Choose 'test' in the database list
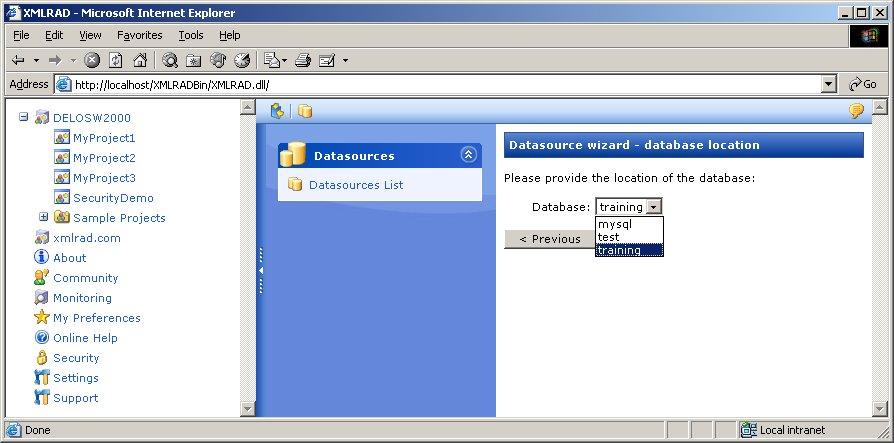The image size is (894, 443). click(x=609, y=237)
